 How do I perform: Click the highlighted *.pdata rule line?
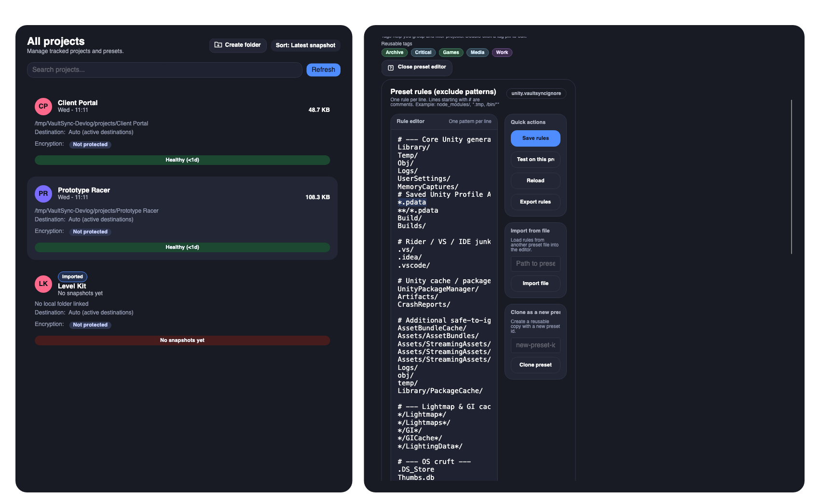[x=412, y=203]
